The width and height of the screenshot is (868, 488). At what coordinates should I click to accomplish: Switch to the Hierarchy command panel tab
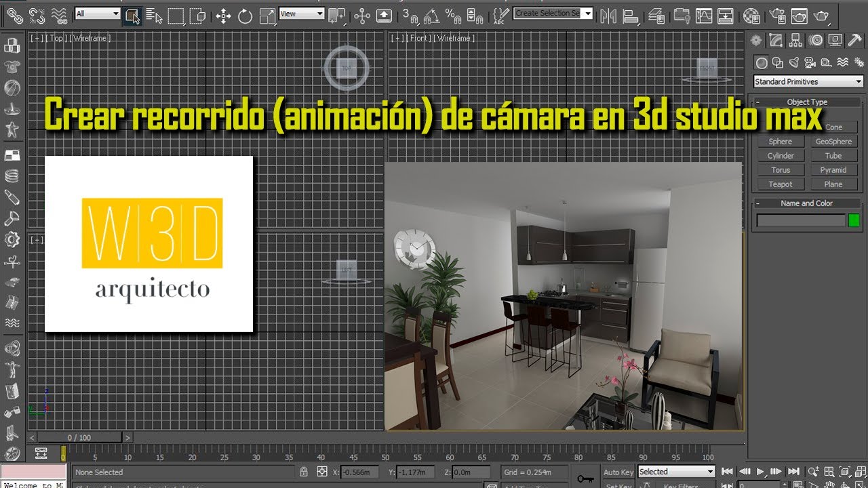pos(796,40)
